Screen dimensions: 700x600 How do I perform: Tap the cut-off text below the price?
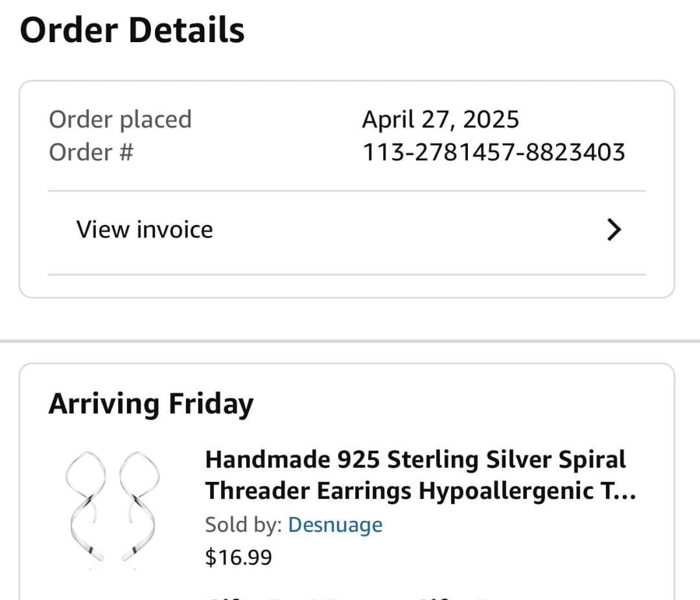(x=353, y=597)
